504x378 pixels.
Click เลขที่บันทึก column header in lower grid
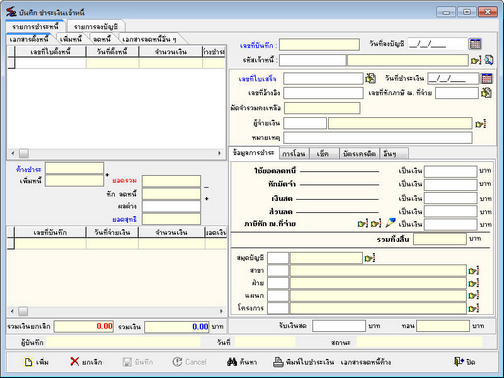[50, 232]
